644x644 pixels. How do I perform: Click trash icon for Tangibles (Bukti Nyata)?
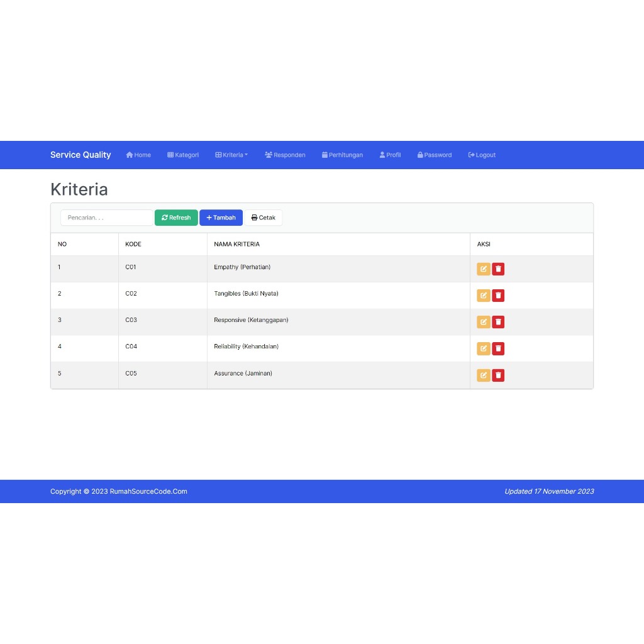(x=498, y=296)
